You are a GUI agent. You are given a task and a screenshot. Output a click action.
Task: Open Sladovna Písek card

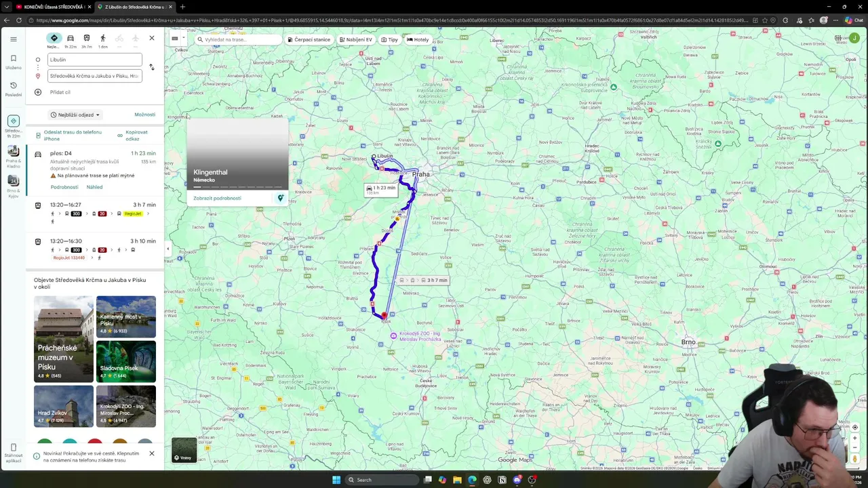click(x=126, y=361)
